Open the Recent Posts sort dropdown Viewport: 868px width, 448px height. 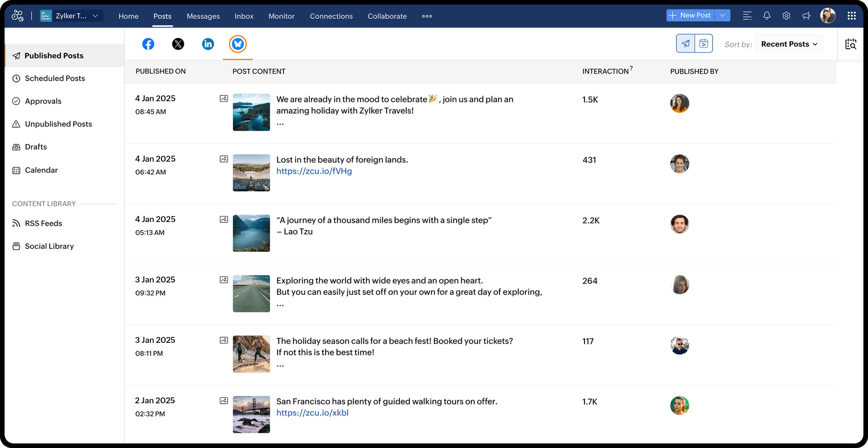pyautogui.click(x=789, y=44)
